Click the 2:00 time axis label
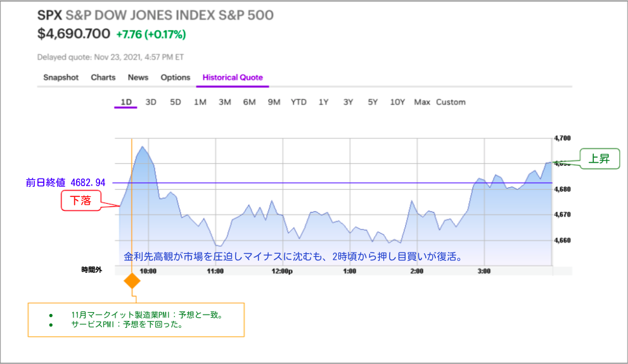 (x=417, y=271)
